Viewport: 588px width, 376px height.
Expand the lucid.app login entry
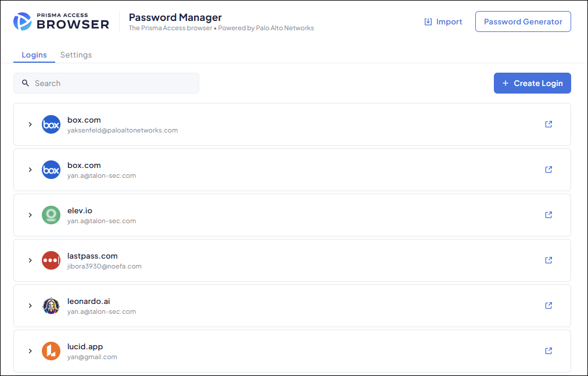[30, 351]
